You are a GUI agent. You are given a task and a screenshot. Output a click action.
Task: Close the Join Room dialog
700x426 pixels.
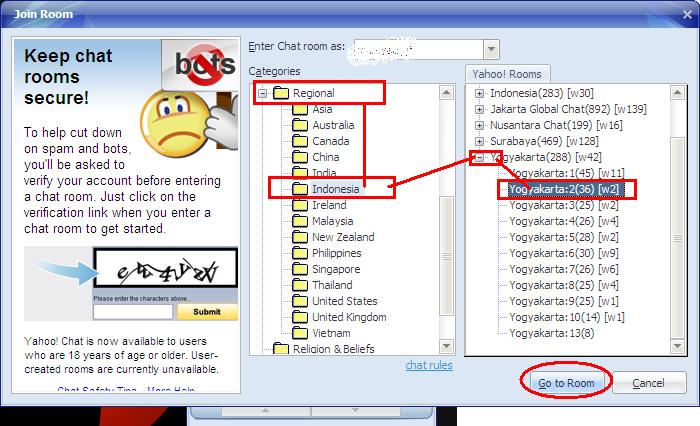pos(688,14)
